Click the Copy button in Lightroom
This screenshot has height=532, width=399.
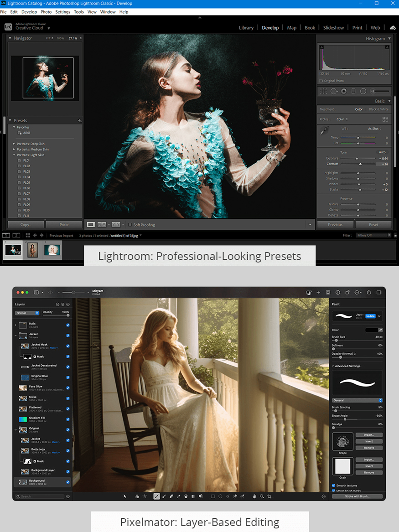coord(26,225)
